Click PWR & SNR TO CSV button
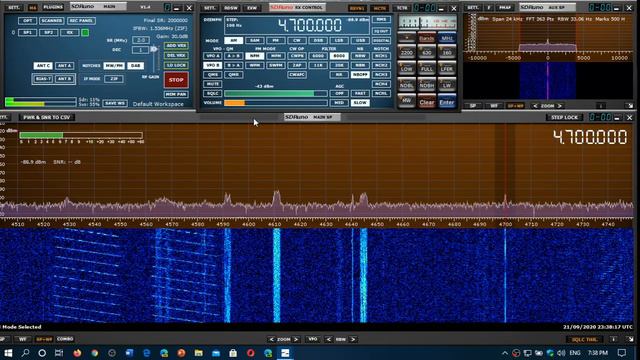 click(47, 117)
